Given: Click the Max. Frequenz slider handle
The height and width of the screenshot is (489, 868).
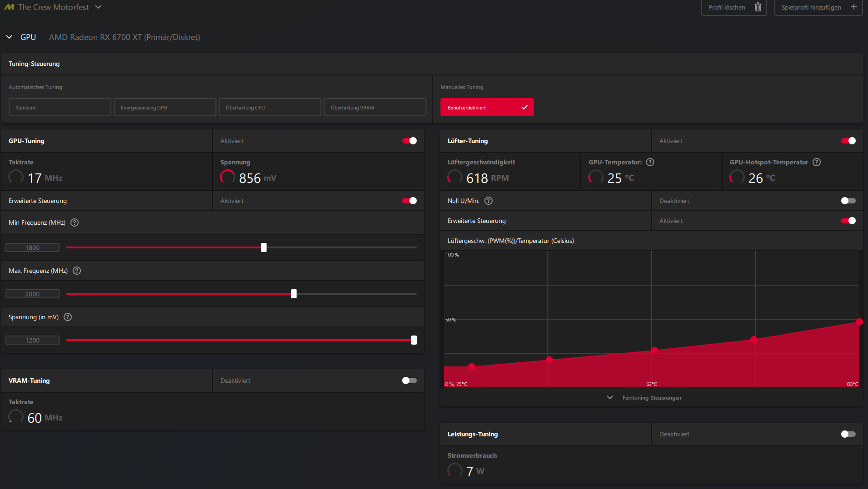Looking at the screenshot, I should [x=294, y=294].
